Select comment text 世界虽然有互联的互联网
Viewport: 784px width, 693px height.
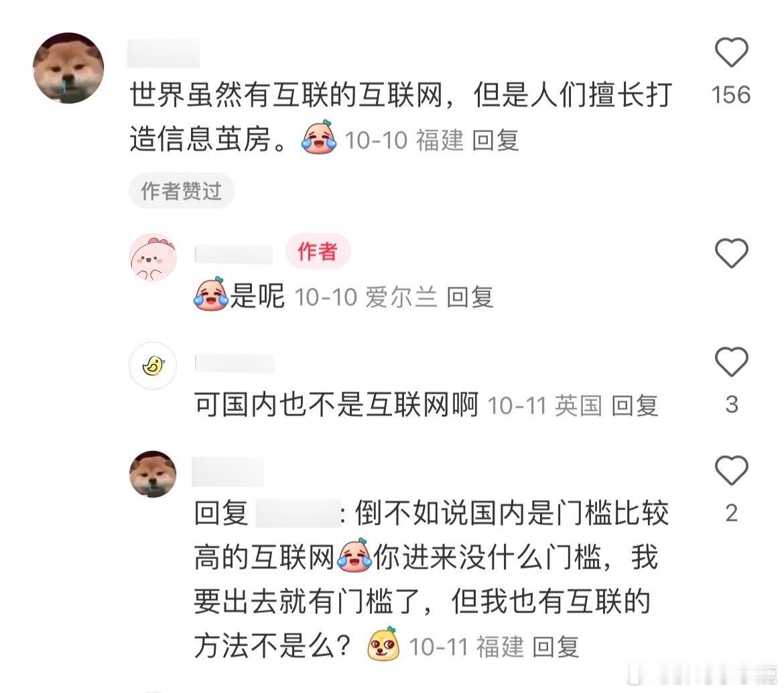tap(287, 94)
